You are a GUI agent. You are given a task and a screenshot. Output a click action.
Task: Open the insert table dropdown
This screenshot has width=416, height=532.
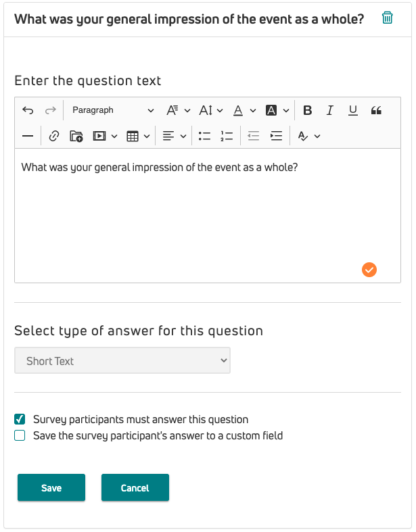138,136
